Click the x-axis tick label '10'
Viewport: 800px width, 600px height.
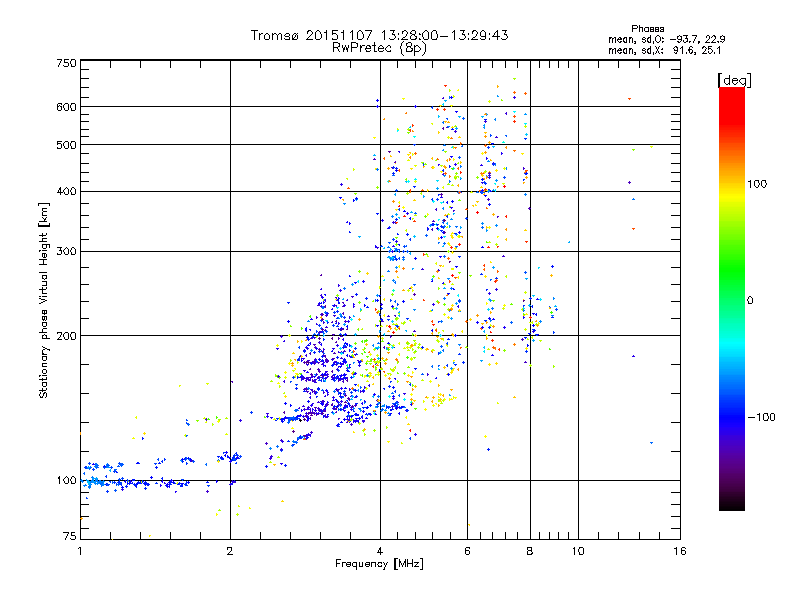pos(578,551)
